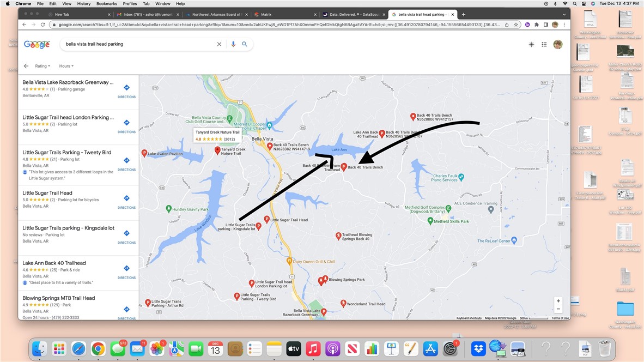Start voice search with microphone icon
Image resolution: width=644 pixels, height=362 pixels.
(233, 44)
